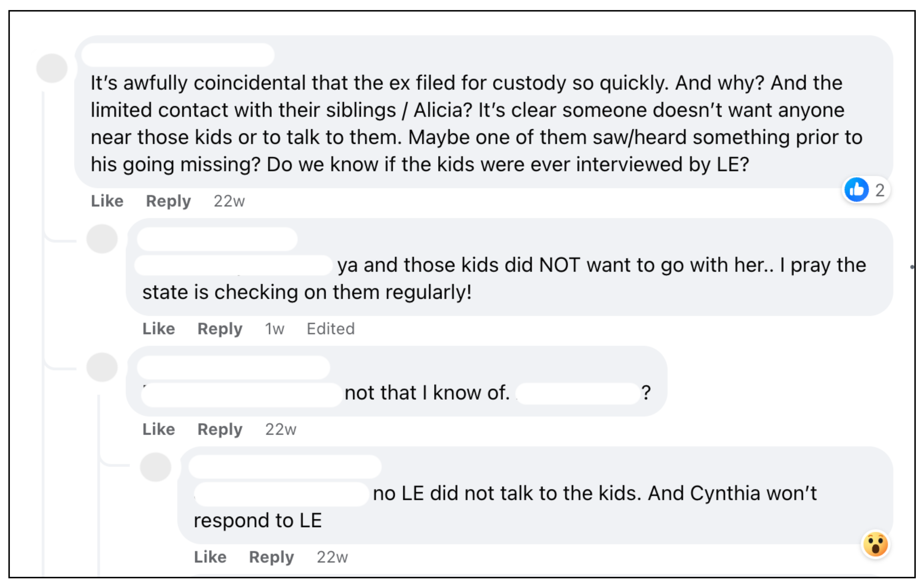Open the thumbs-up reaction count on the custody comment
Viewport: 924px width, 586px height.
pyautogui.click(x=866, y=190)
